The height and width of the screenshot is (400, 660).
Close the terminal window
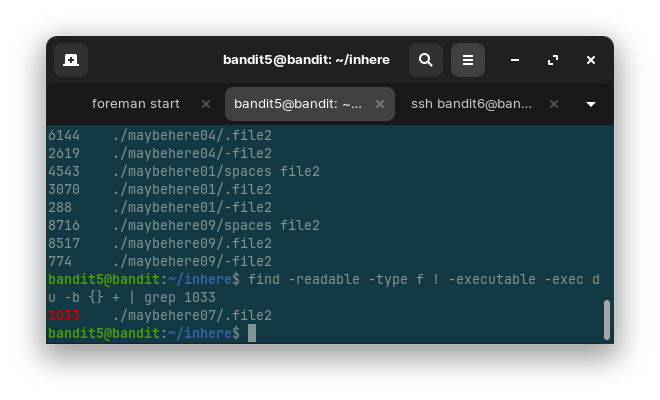coord(591,60)
